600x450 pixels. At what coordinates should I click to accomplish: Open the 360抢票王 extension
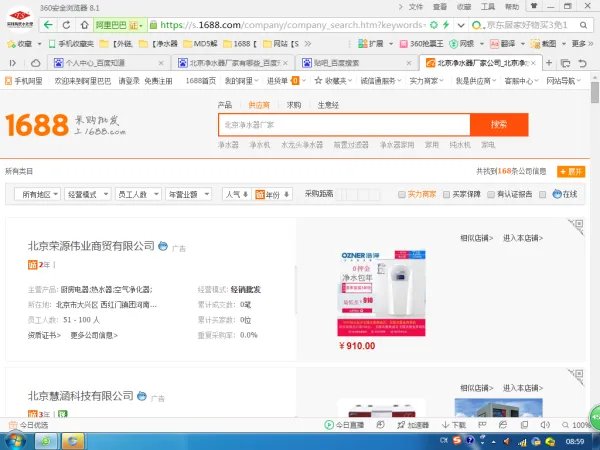(421, 44)
